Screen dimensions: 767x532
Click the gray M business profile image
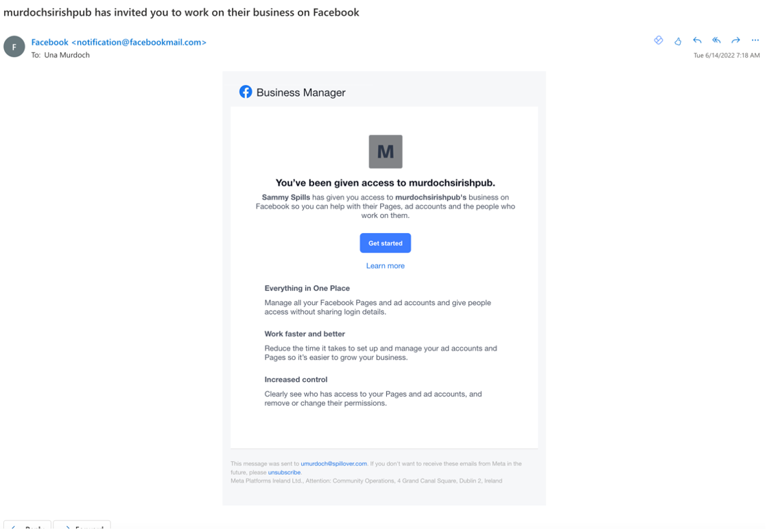(386, 152)
